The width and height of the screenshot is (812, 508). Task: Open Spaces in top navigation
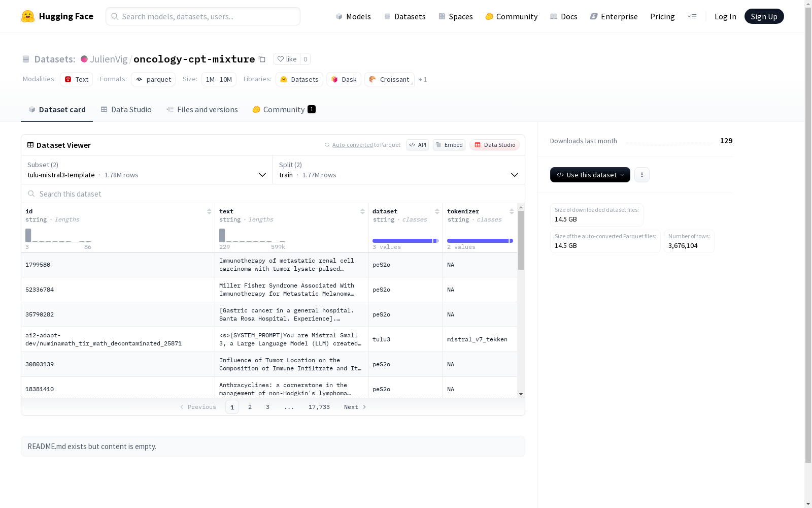click(455, 16)
